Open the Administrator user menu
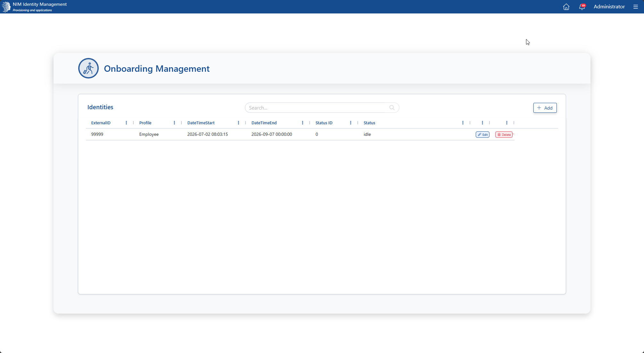Image resolution: width=644 pixels, height=353 pixels. click(x=609, y=7)
